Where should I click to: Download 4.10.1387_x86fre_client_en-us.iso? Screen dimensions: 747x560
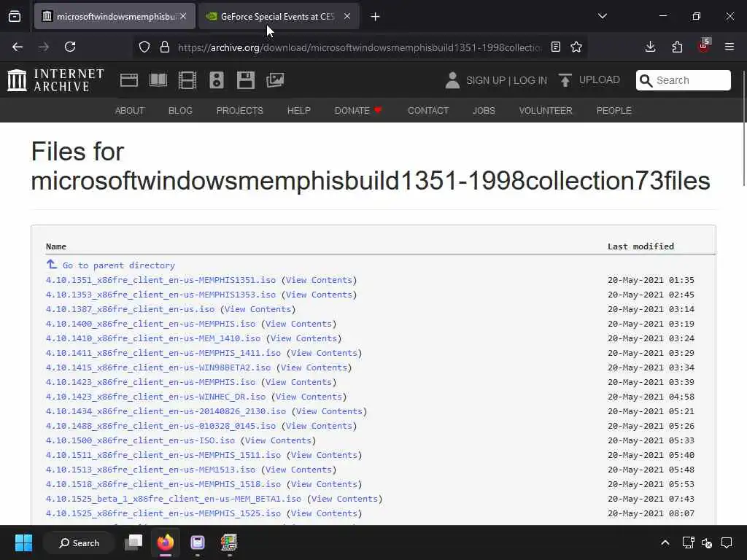[130, 309]
